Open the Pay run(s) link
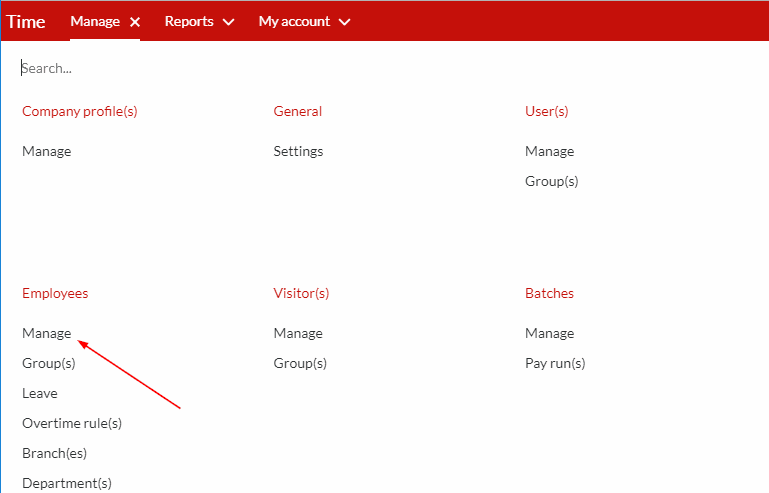Image resolution: width=769 pixels, height=493 pixels. point(555,363)
